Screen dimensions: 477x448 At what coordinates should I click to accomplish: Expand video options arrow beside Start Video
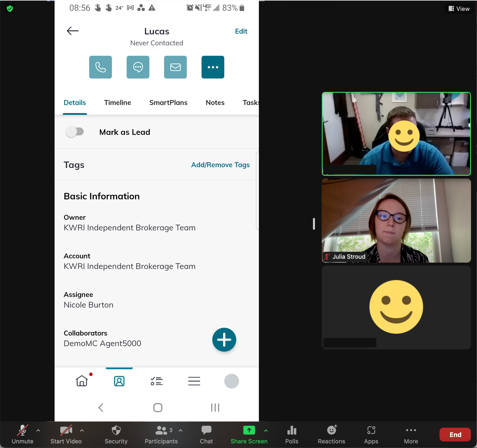82,430
